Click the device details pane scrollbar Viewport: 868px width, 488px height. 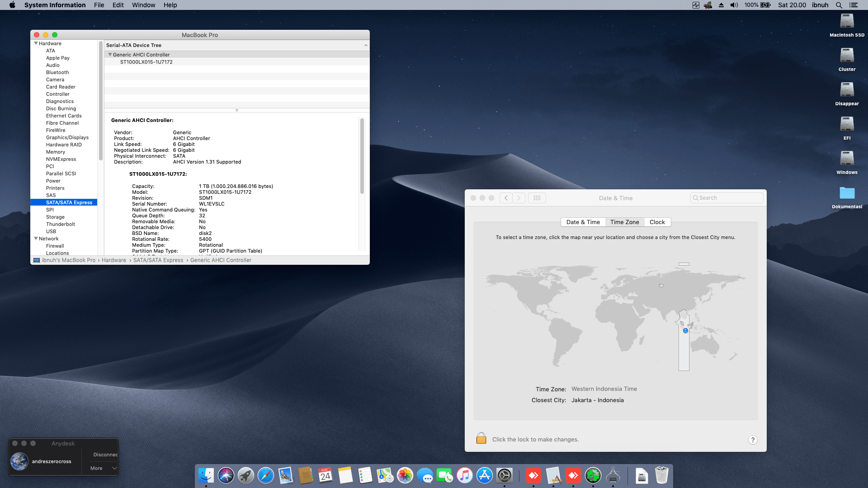pyautogui.click(x=362, y=156)
